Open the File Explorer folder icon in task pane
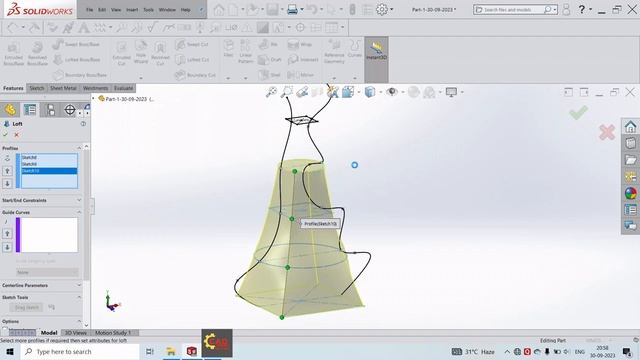Screen dimensions: 640x360 click(630, 160)
